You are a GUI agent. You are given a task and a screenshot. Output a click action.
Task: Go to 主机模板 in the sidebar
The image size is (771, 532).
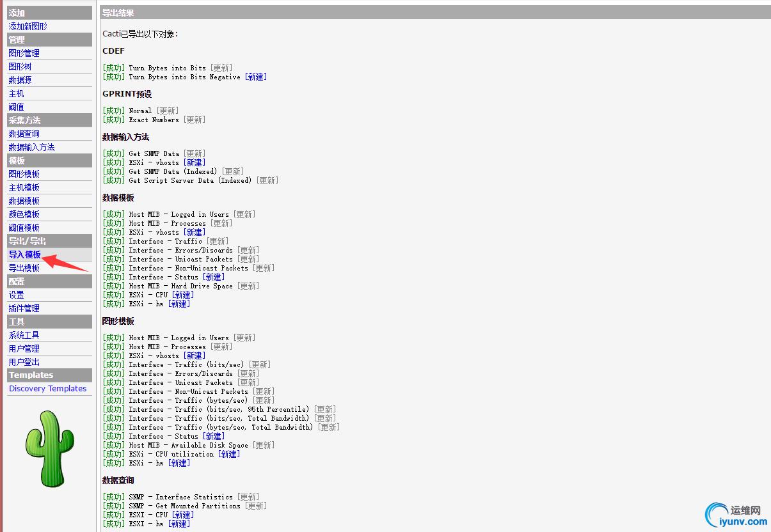tap(24, 187)
